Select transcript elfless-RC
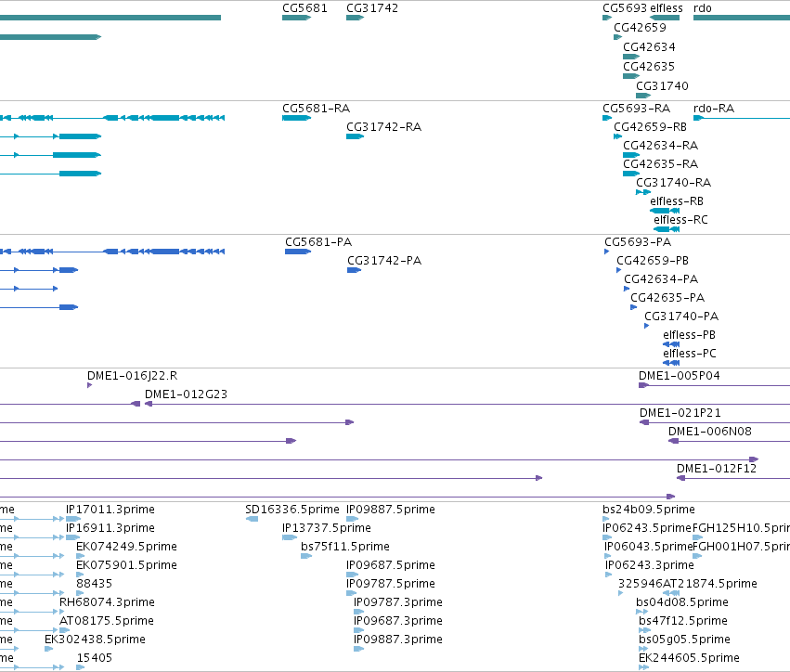 (x=680, y=220)
